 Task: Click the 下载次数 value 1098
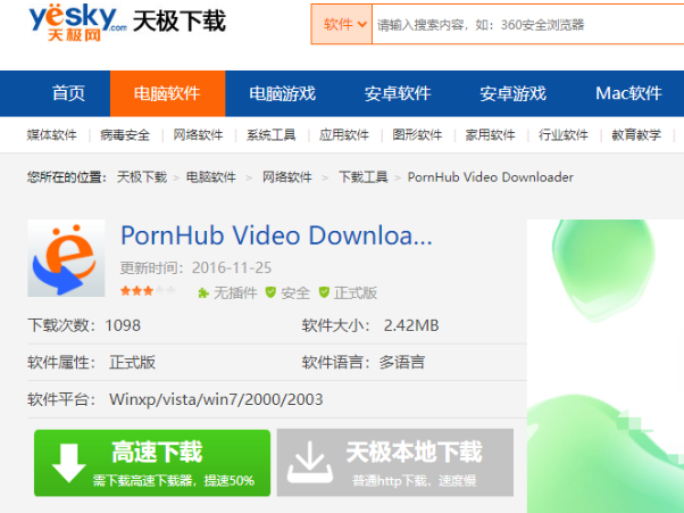point(123,325)
